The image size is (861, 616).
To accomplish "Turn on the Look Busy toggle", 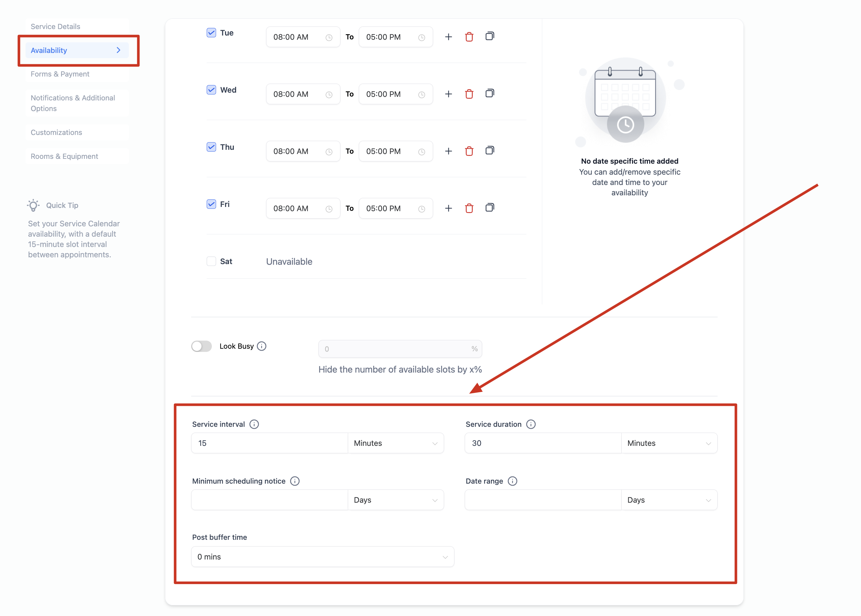I will coord(202,346).
